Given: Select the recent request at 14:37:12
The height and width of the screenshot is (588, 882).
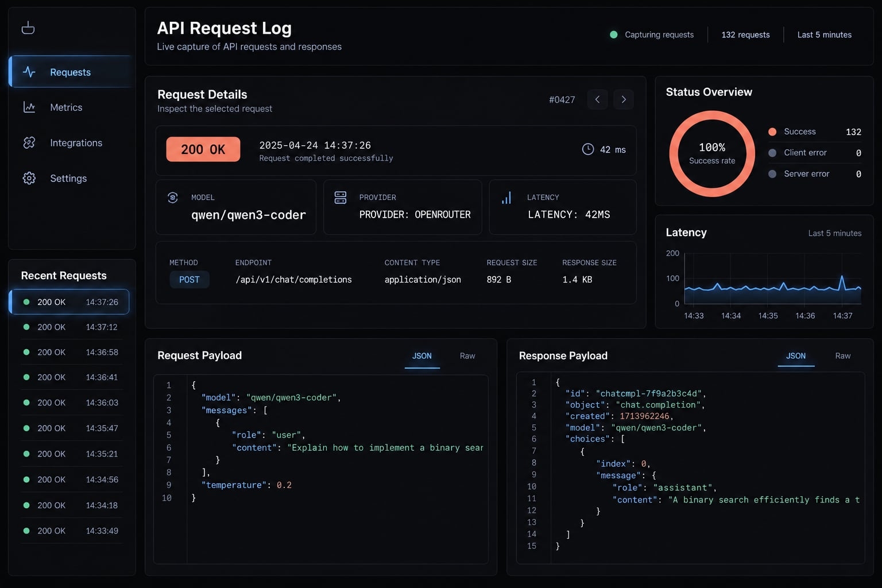Looking at the screenshot, I should tap(72, 327).
